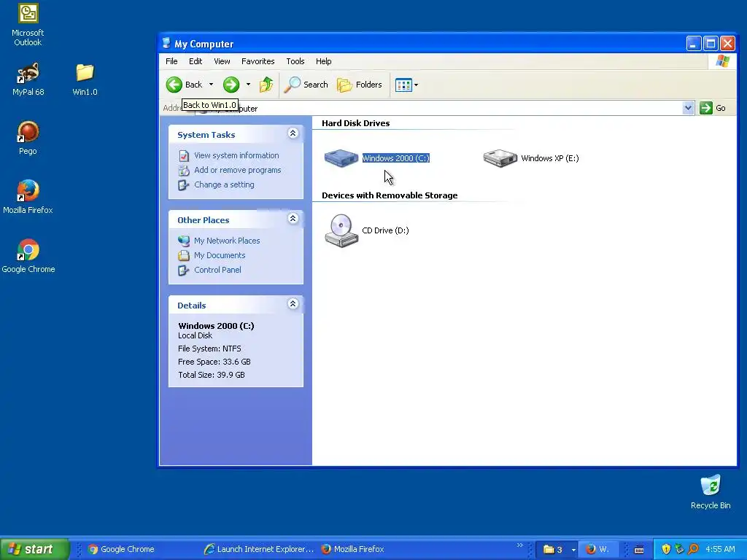Click Safely Remove Hardware tray icon
This screenshot has width=747, height=560.
tap(679, 549)
